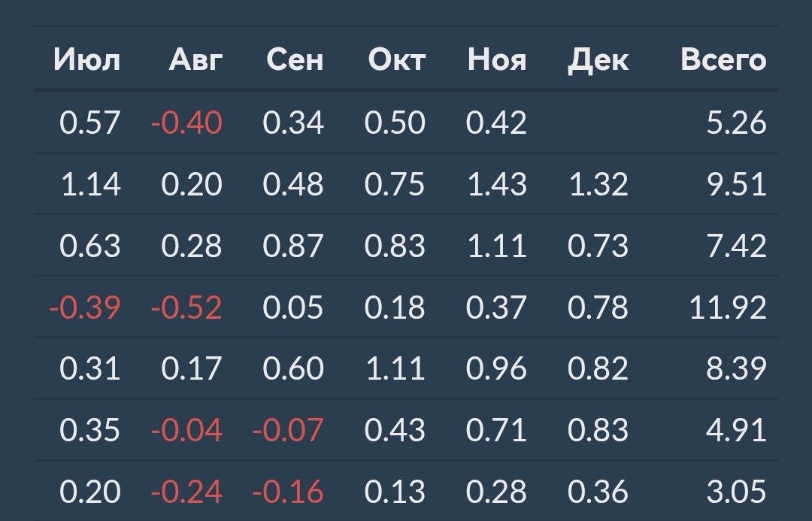Select the red -0.40 August cell

tap(186, 123)
